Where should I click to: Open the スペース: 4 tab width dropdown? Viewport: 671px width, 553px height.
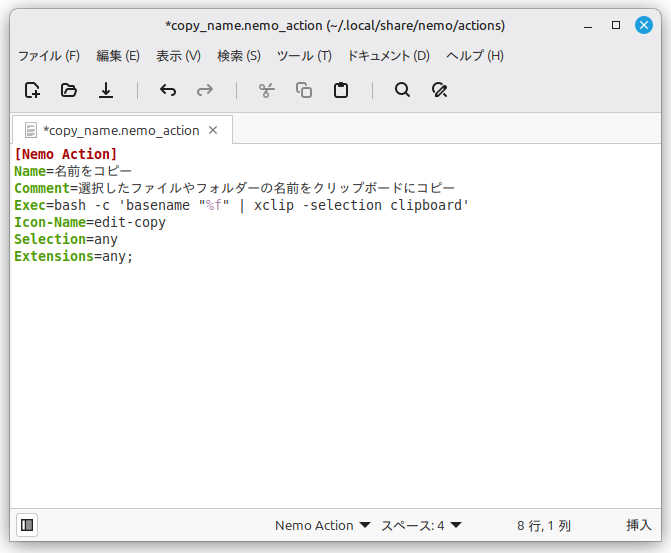click(x=421, y=525)
